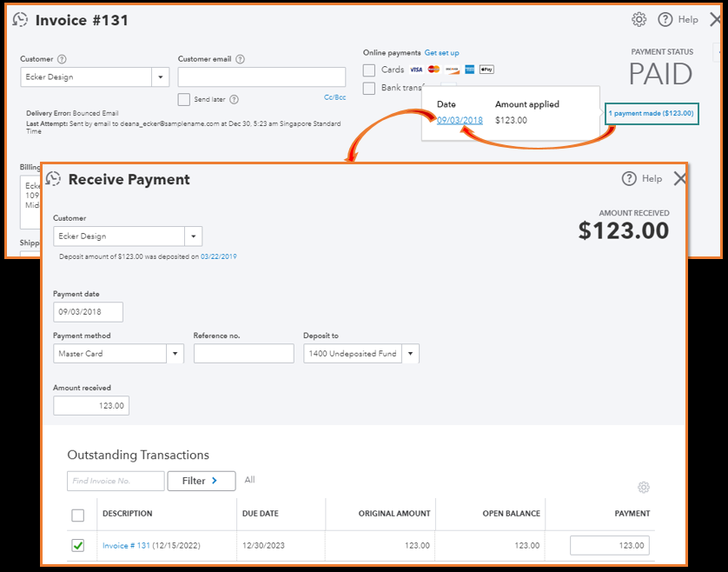Click the 1 payment made ($123.00) link
Viewport: 728px width, 572px height.
(651, 114)
